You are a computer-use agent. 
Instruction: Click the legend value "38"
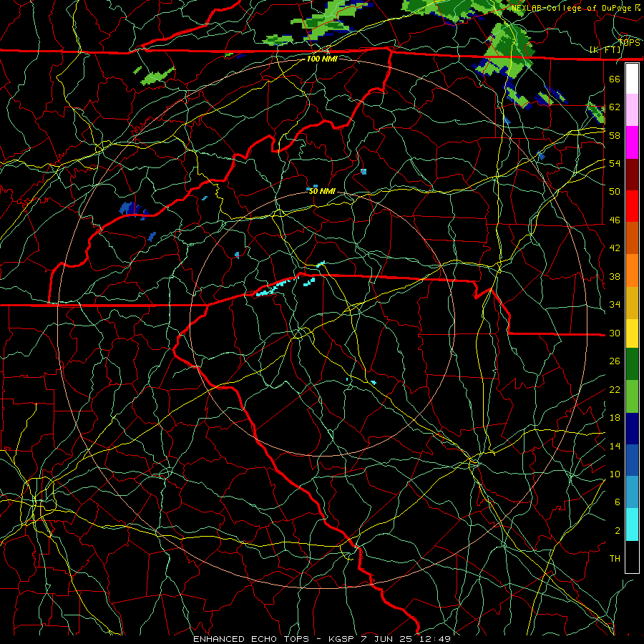pyautogui.click(x=615, y=276)
